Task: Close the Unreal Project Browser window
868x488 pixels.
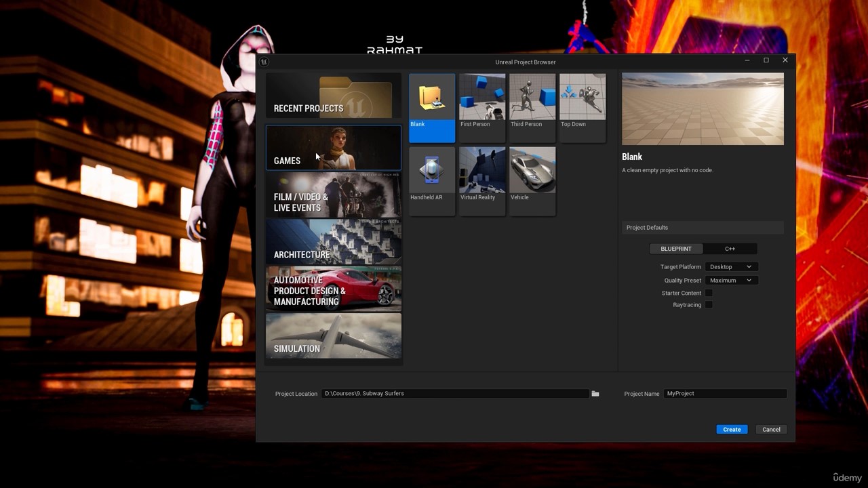Action: coord(785,60)
